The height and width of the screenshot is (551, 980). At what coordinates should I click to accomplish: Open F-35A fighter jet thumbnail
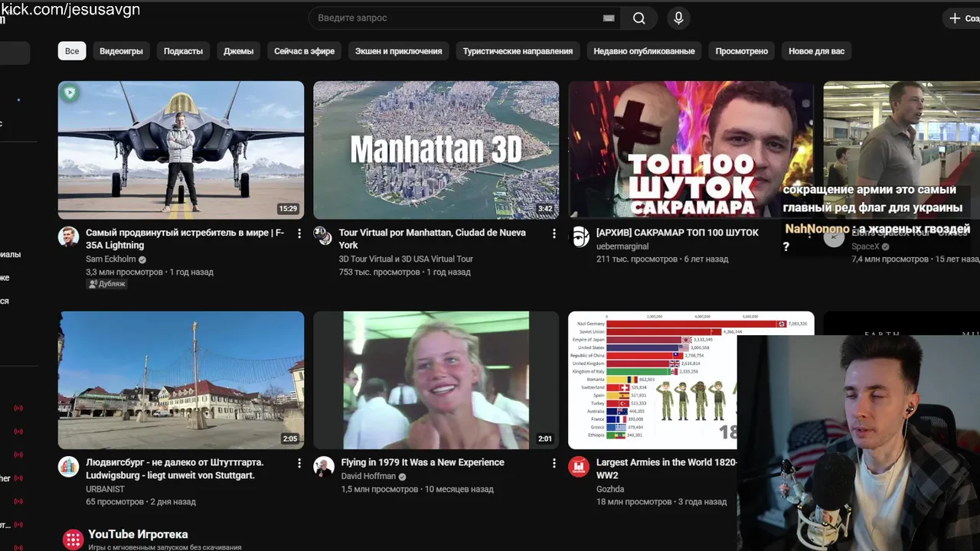pos(181,150)
